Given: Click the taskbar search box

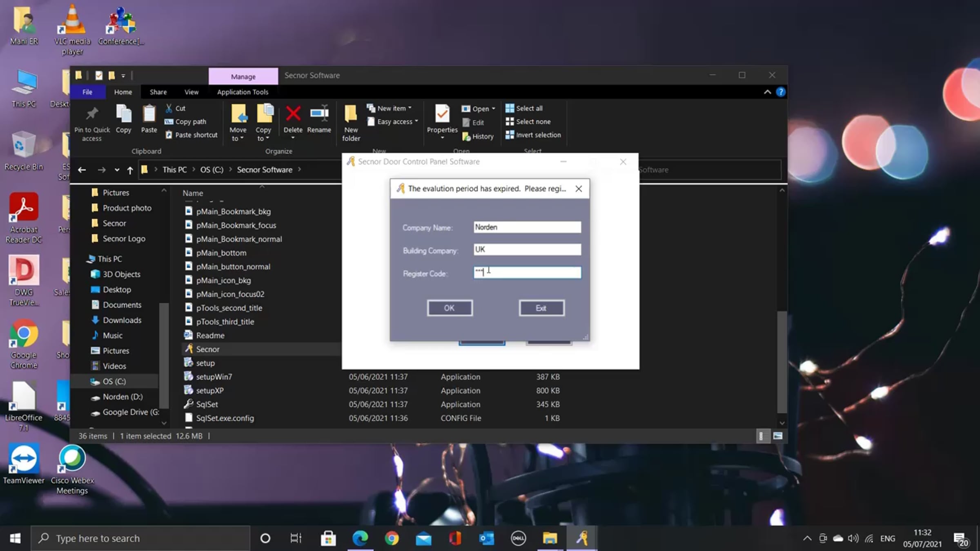Looking at the screenshot, I should [x=140, y=538].
